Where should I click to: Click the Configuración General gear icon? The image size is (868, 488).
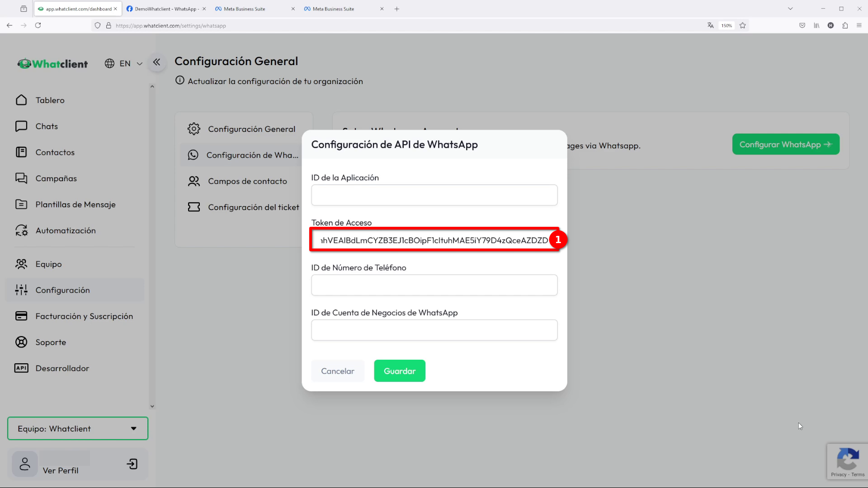pos(194,129)
